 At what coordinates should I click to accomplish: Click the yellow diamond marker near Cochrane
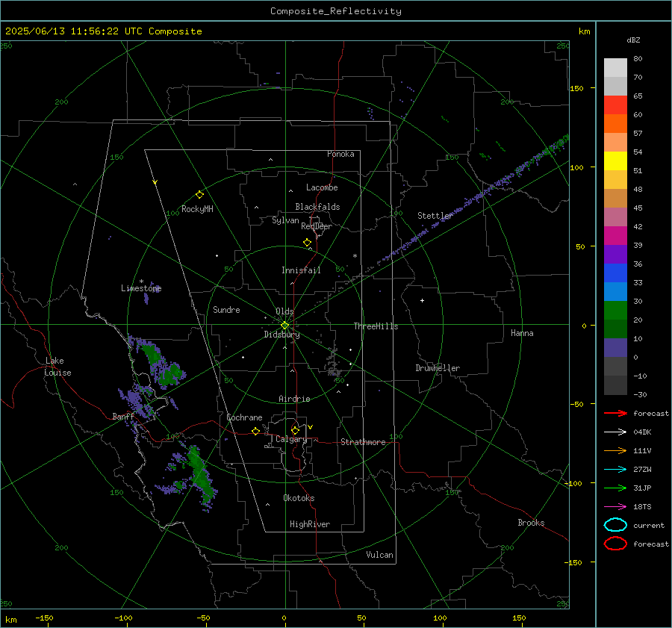(x=255, y=432)
